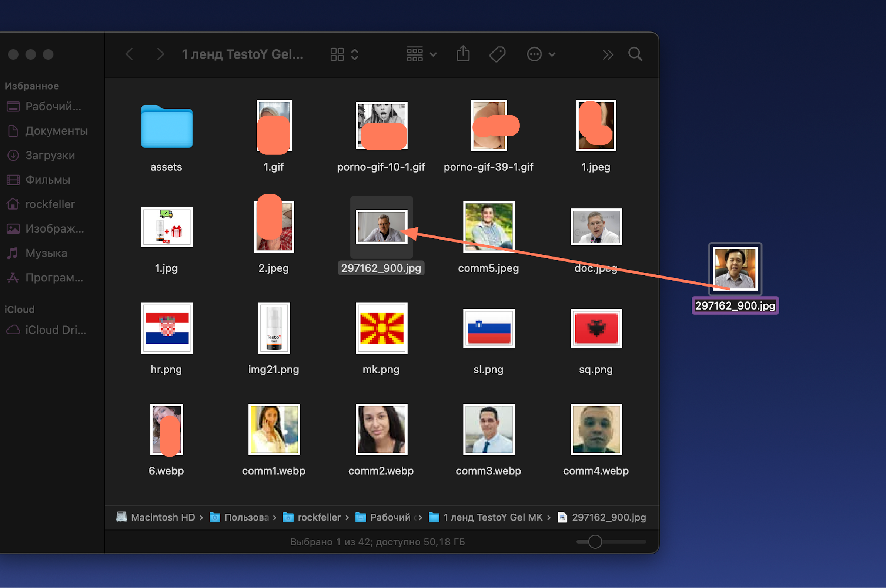Select the hr.png Croatia flag icon

(x=167, y=328)
